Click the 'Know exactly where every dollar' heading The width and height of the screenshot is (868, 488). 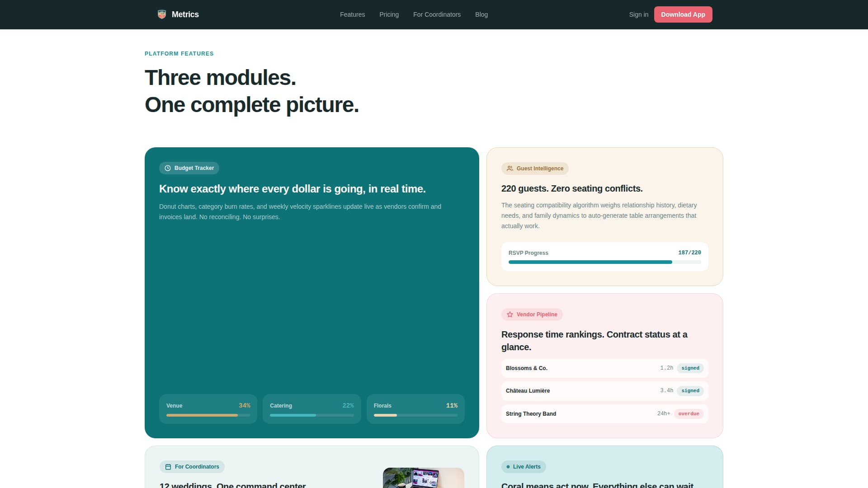[x=292, y=189]
